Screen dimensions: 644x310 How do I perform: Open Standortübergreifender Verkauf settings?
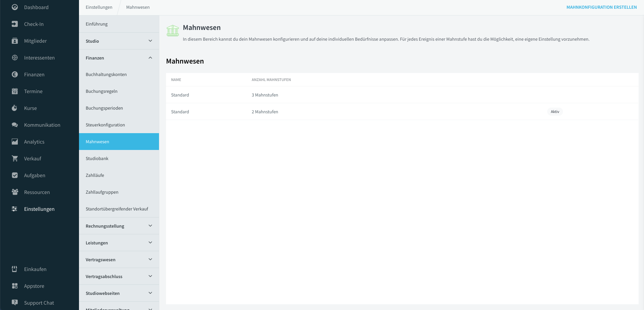[x=119, y=209]
